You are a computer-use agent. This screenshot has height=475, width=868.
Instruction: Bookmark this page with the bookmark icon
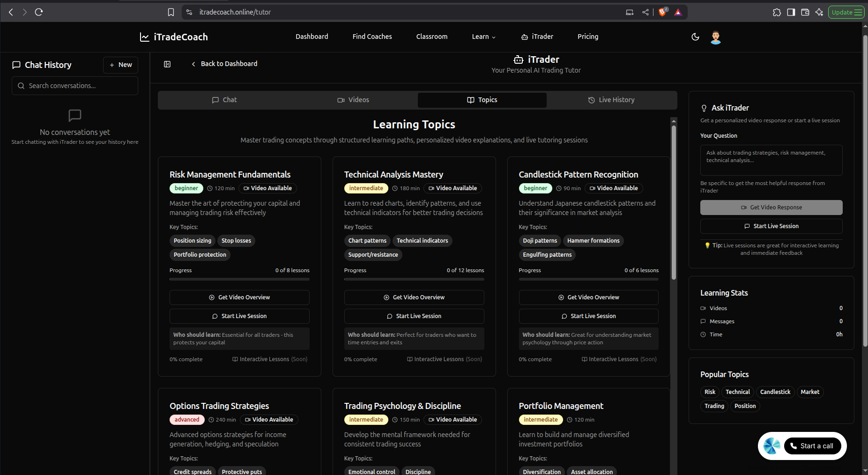(x=171, y=12)
